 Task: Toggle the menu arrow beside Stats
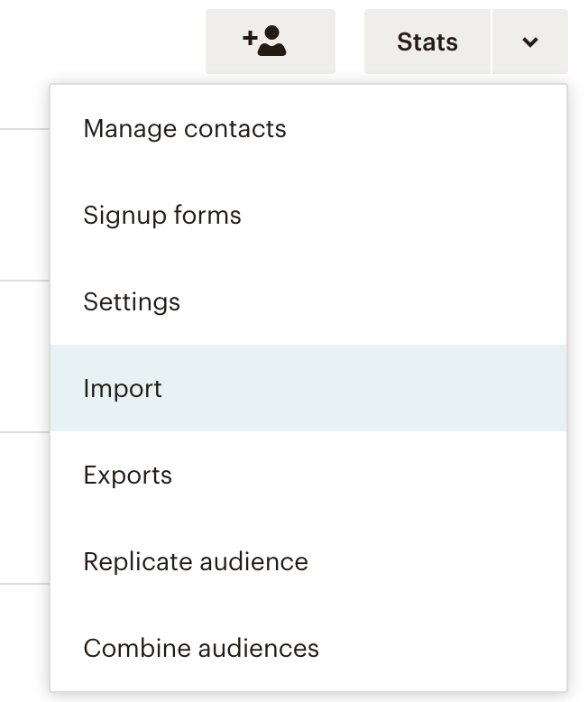coord(530,42)
